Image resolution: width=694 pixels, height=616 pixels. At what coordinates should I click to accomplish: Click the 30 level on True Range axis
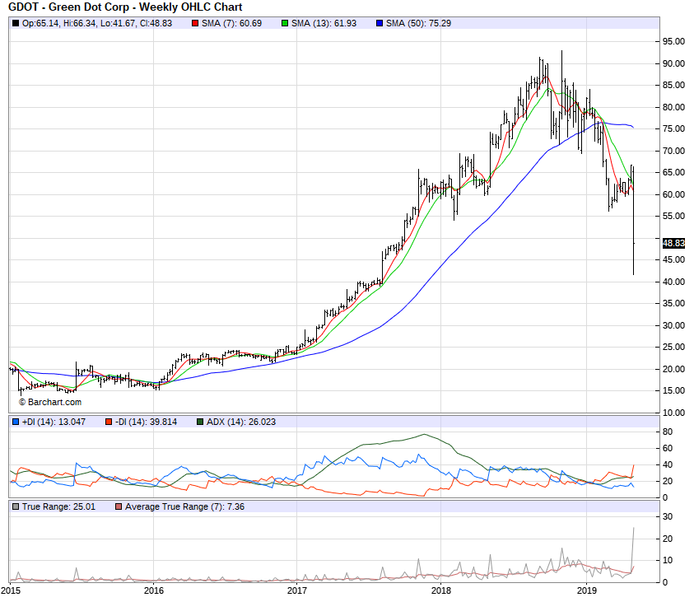click(668, 516)
